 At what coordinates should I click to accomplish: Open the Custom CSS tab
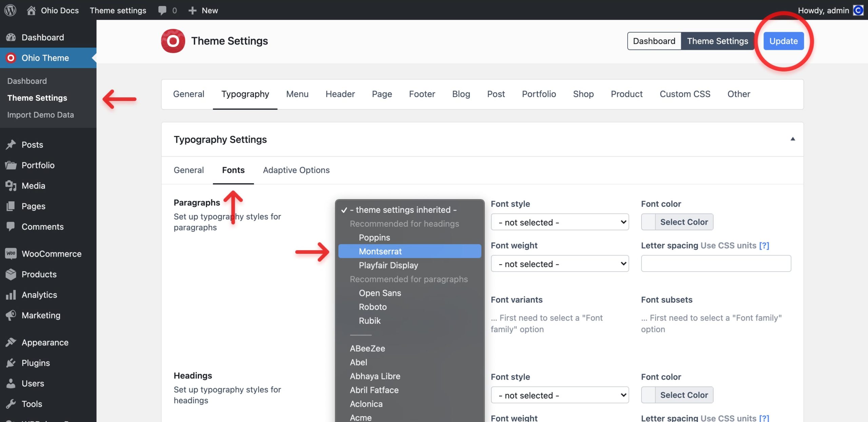(x=685, y=94)
